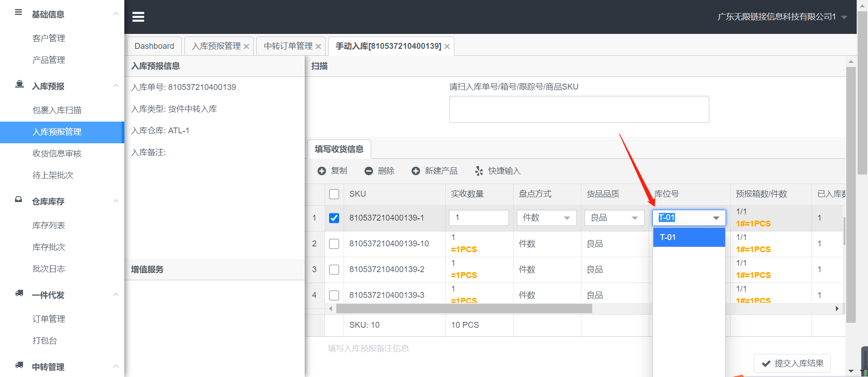Image resolution: width=868 pixels, height=377 pixels.
Task: Click the 复制 plus icon
Action: (x=322, y=171)
